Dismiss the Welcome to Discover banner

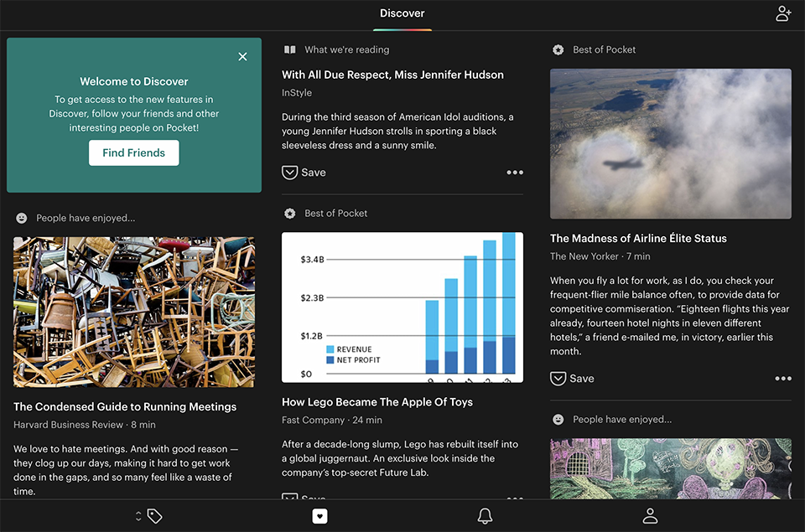coord(243,56)
